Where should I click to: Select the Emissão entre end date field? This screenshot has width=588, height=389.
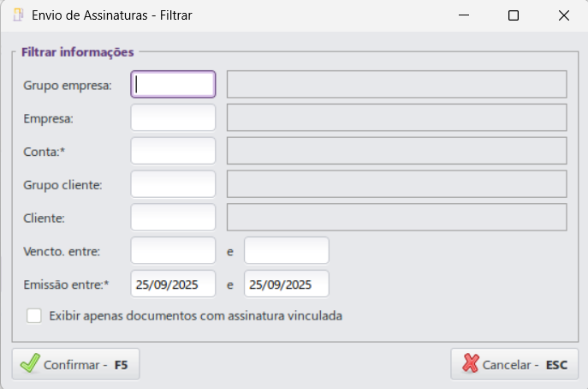pyautogui.click(x=286, y=284)
